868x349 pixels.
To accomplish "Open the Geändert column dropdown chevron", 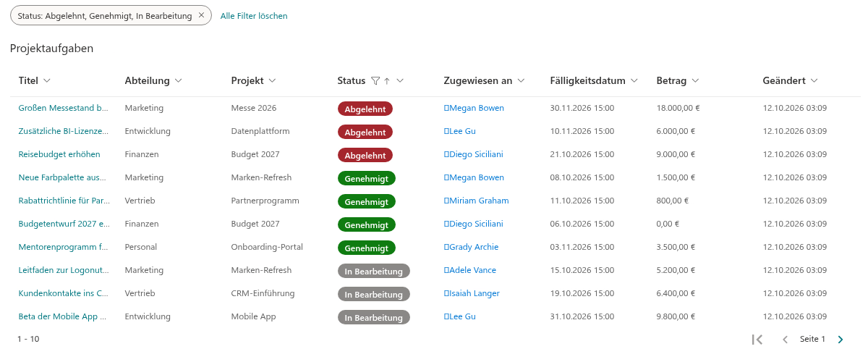I will click(x=814, y=80).
